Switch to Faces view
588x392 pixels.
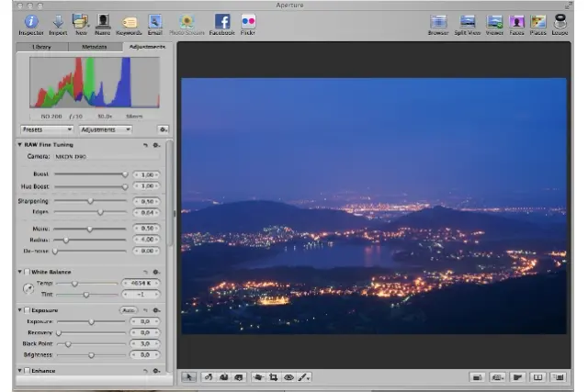[517, 21]
